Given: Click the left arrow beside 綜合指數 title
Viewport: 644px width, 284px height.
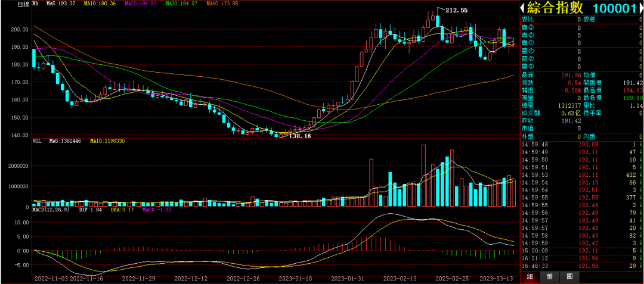Looking at the screenshot, I should point(523,8).
